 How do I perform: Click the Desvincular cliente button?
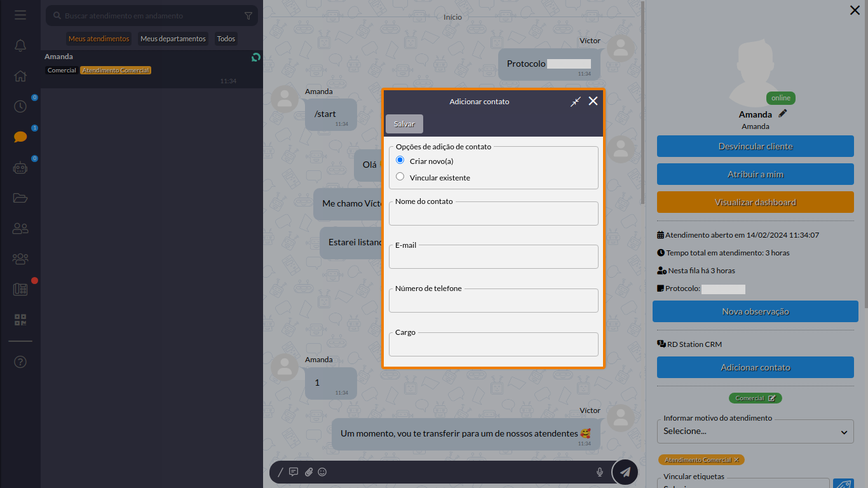click(x=756, y=146)
